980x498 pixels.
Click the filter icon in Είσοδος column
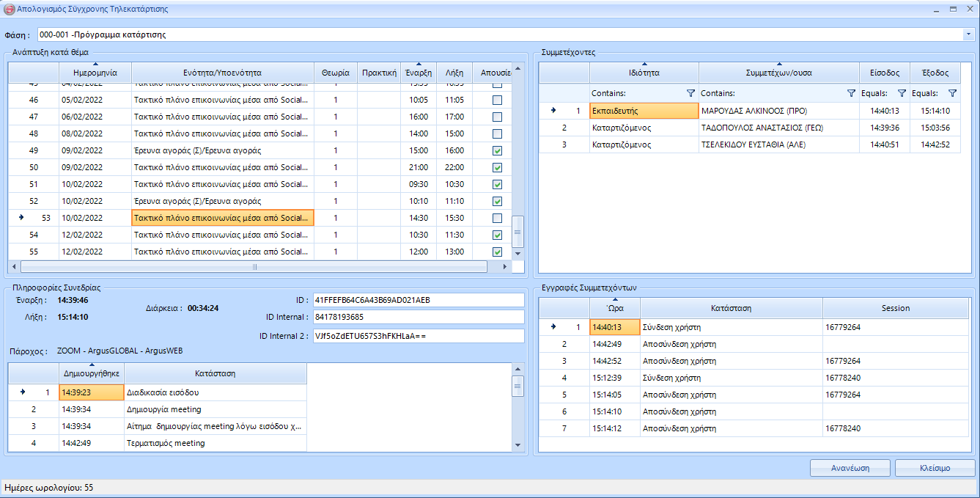[902, 94]
